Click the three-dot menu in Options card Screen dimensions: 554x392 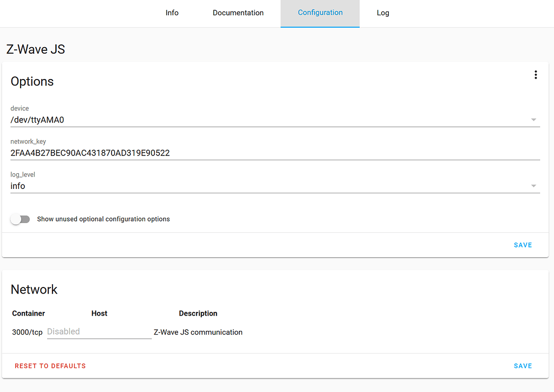(536, 75)
